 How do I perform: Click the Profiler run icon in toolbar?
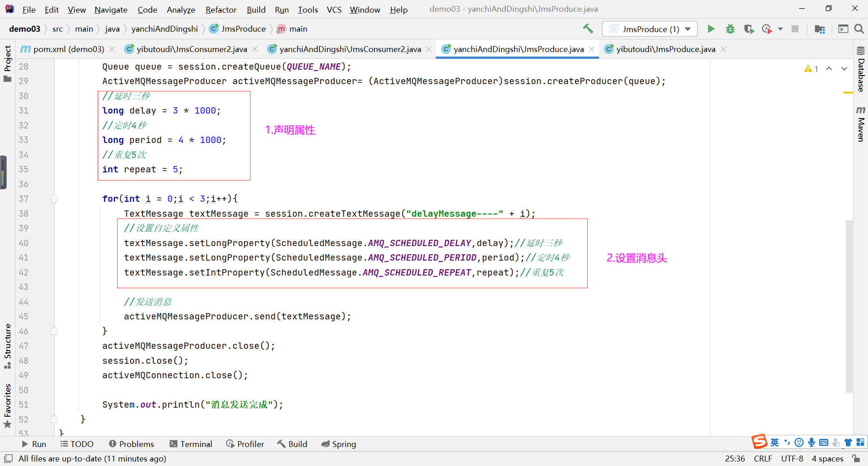(767, 29)
